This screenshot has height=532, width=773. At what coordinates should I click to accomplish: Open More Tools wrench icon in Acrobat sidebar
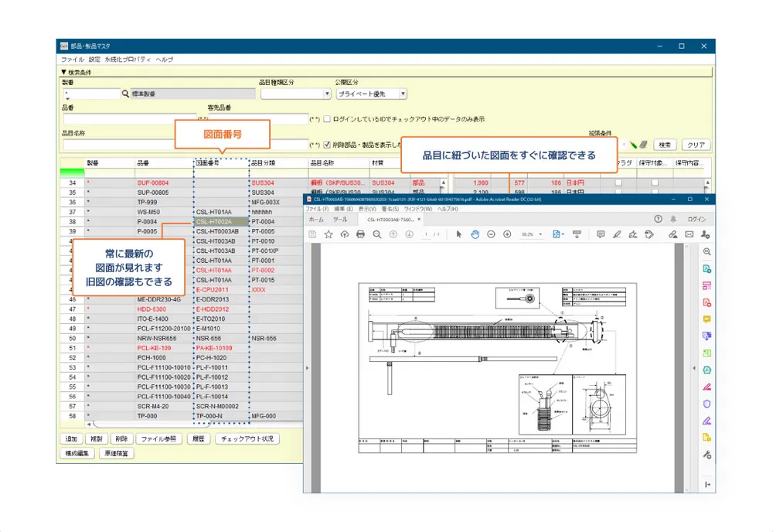click(x=707, y=455)
